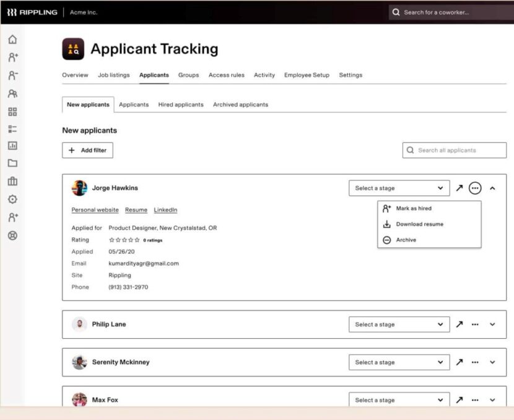The image size is (514, 420).
Task: Open the Select a stage dropdown for Jorge Hawkins
Action: pos(399,188)
